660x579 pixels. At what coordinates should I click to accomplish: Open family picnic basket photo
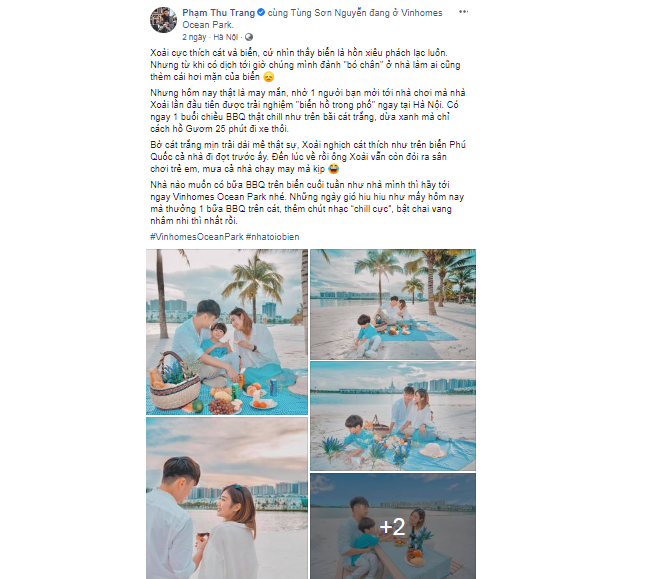(x=227, y=332)
